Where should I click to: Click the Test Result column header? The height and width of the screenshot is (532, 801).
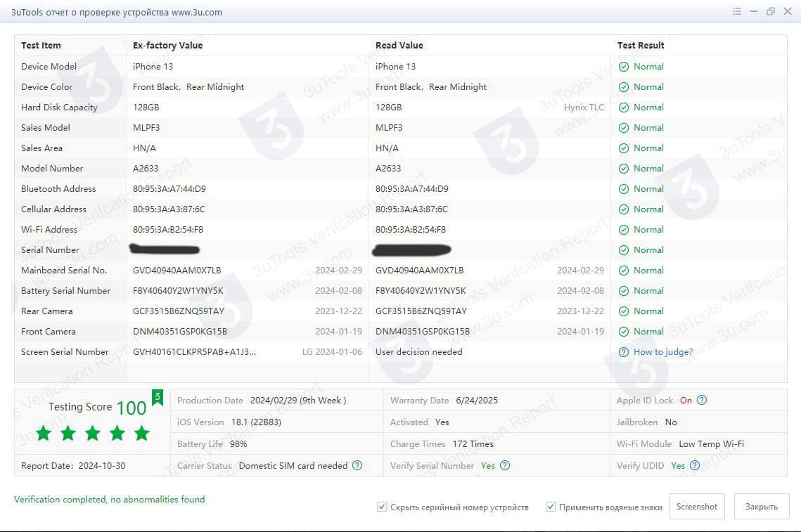pos(641,46)
